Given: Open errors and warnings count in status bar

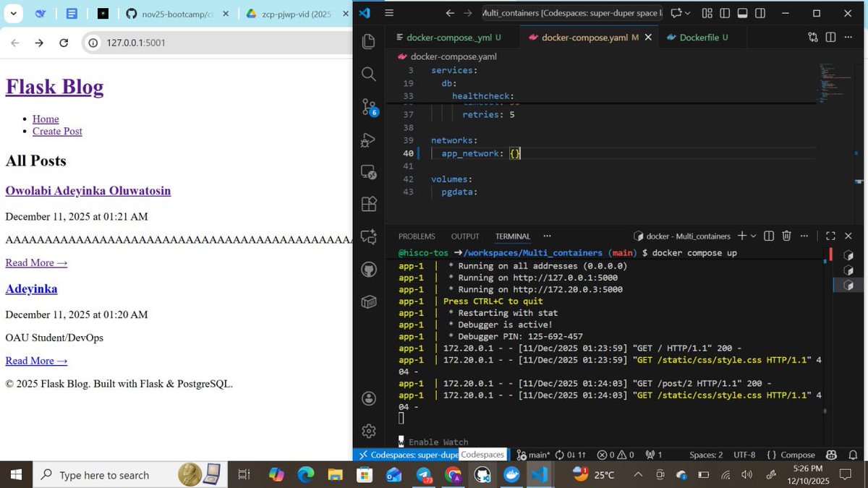Looking at the screenshot, I should pyautogui.click(x=616, y=455).
